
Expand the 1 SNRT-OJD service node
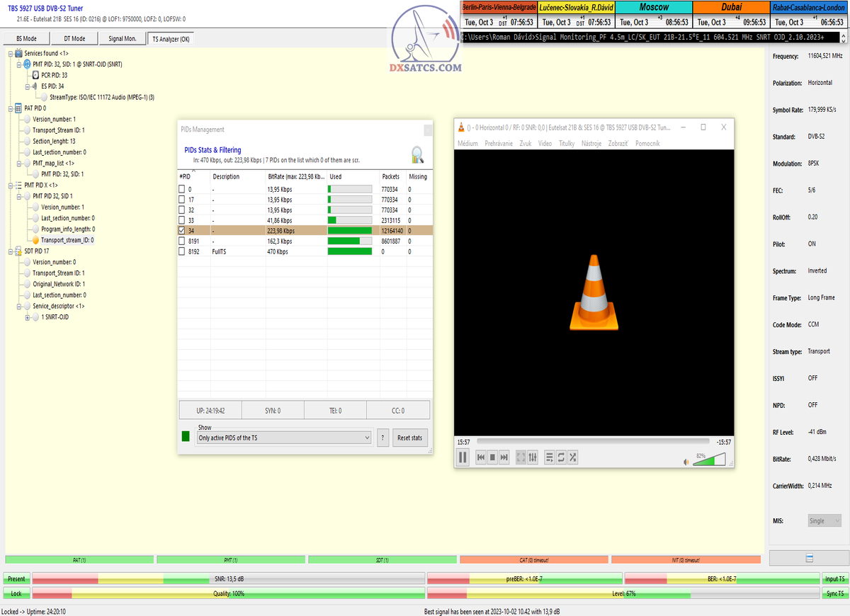coord(27,317)
